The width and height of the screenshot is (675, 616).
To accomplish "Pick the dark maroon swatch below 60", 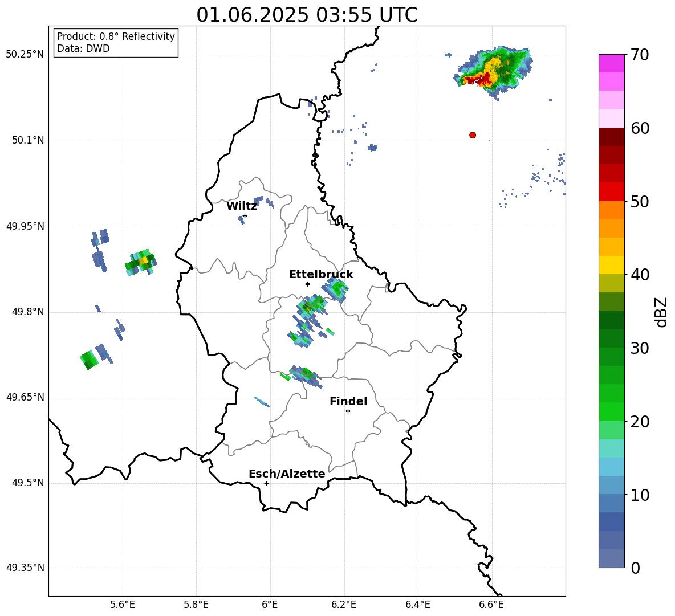I will [611, 137].
